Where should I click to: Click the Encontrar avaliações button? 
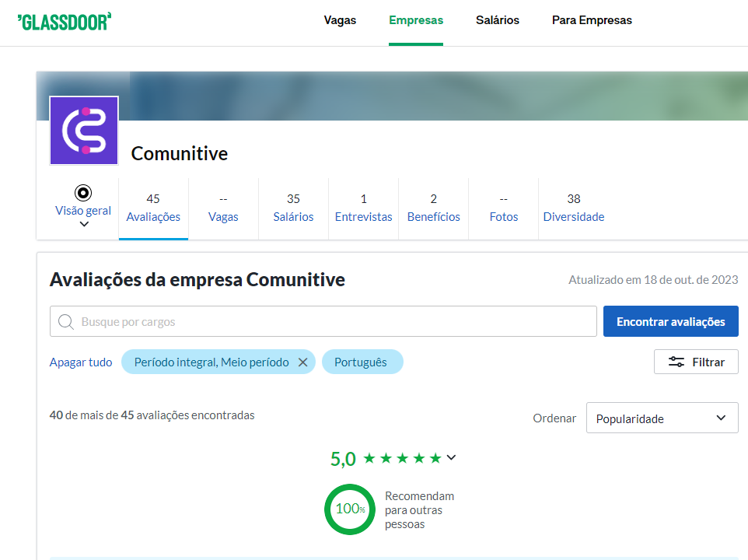tap(671, 321)
